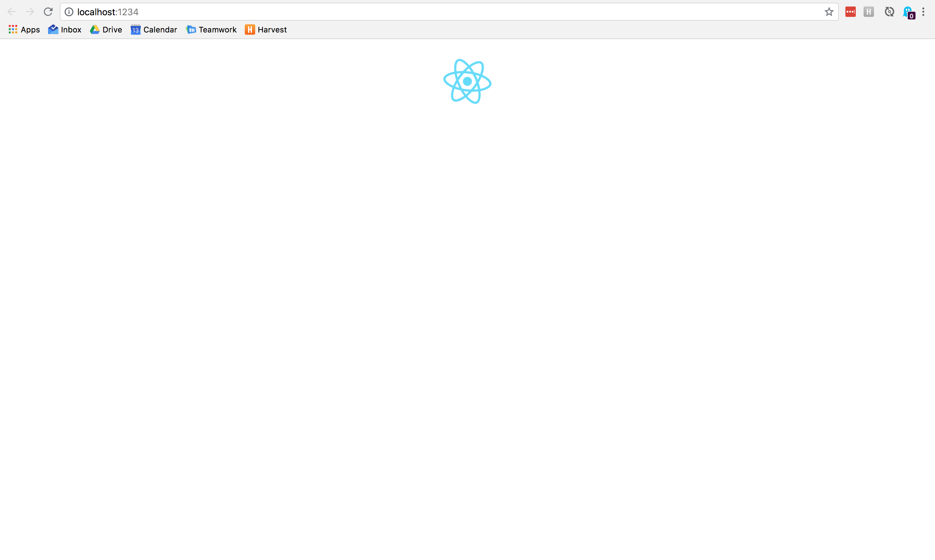Click the React logo icon
935x560 pixels.
(467, 81)
